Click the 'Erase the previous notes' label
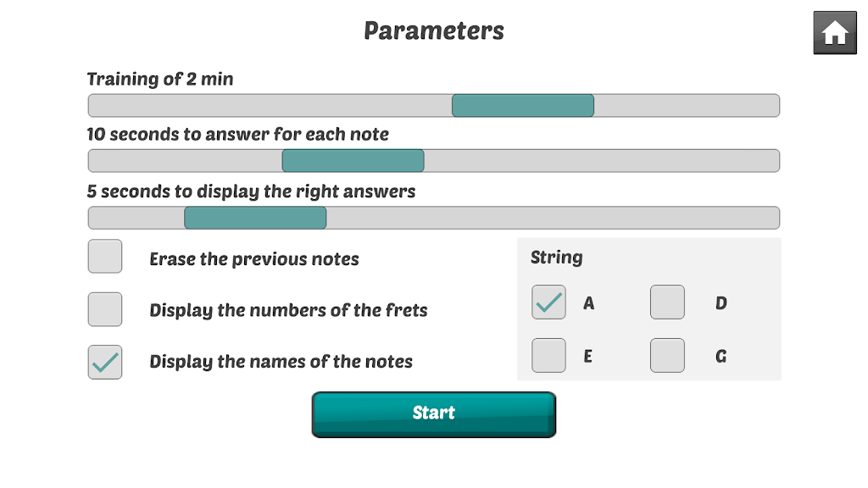Image resolution: width=868 pixels, height=488 pixels. 254,259
